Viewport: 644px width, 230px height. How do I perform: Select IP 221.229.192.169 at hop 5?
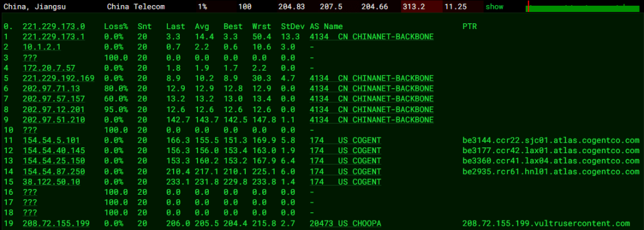(x=58, y=78)
